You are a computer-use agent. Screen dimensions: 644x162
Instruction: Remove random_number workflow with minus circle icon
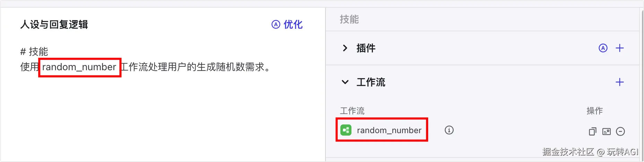click(x=620, y=131)
